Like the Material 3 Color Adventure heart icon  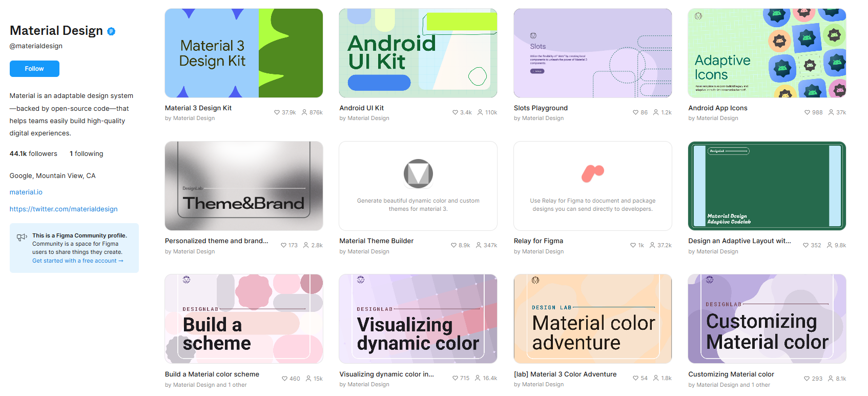coord(635,378)
